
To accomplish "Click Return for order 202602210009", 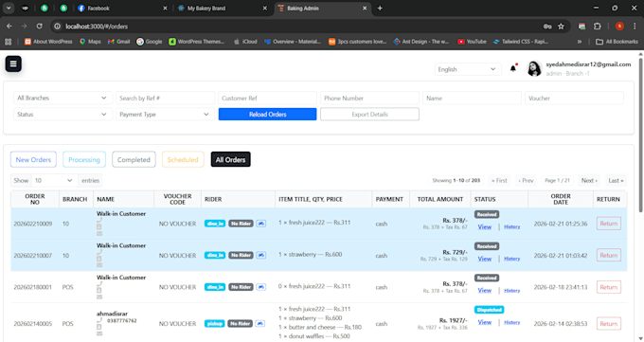I will click(609, 224).
